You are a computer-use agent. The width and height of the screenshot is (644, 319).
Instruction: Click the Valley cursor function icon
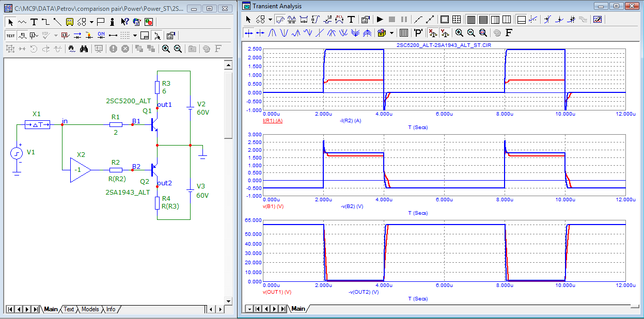(x=284, y=33)
